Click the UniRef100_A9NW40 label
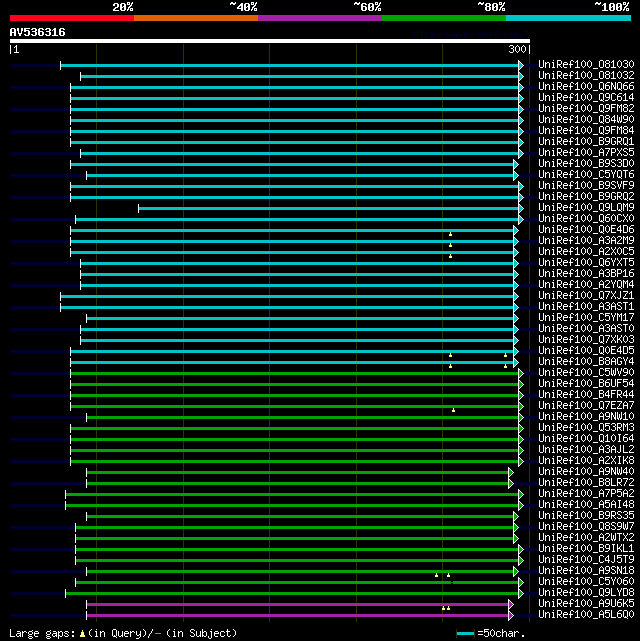Viewport: 640px width, 641px height. 586,472
